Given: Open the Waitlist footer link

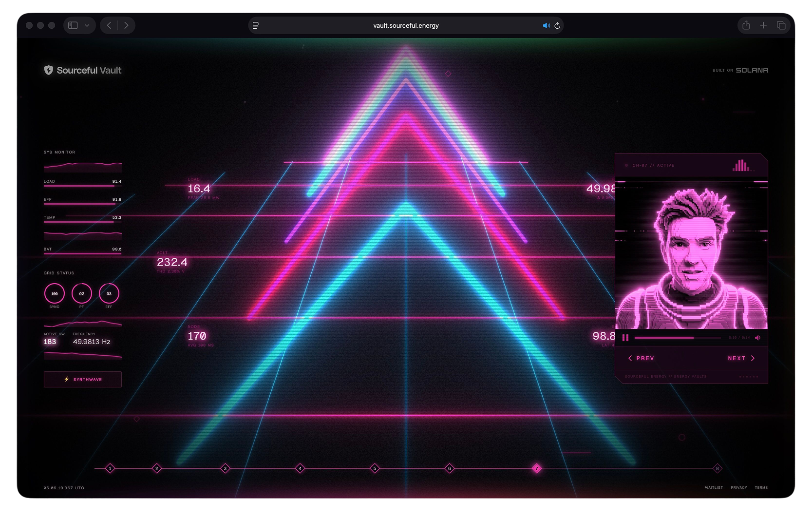Looking at the screenshot, I should [x=714, y=487].
